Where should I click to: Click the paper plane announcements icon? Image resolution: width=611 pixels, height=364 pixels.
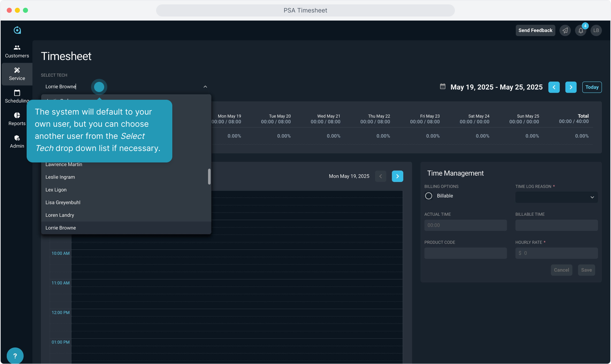pyautogui.click(x=565, y=30)
